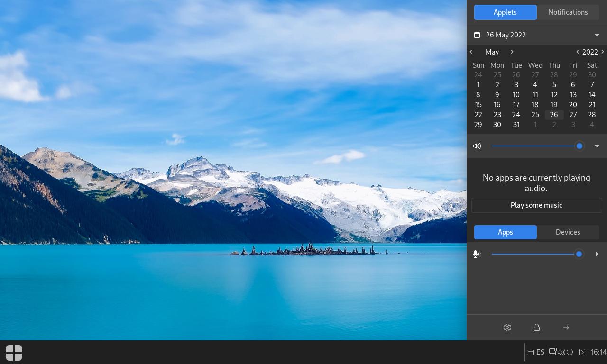Expand the microphone input arrow
This screenshot has width=607, height=364.
pyautogui.click(x=597, y=254)
